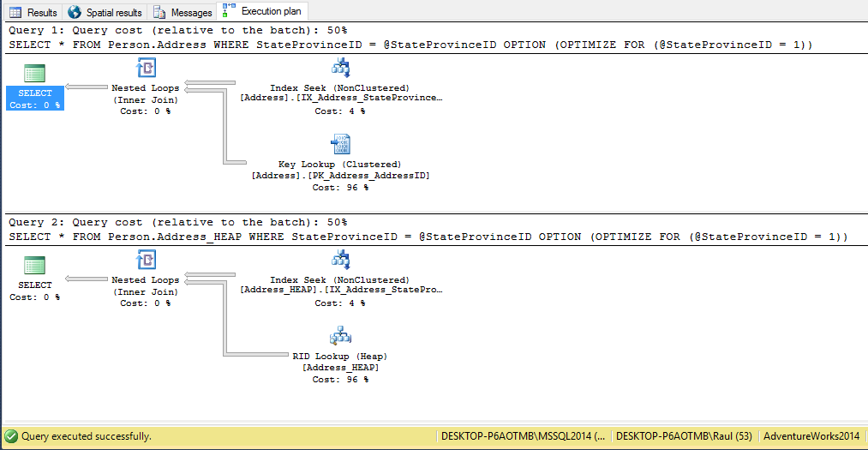Click the SELECT operator icon in Query 1
The width and height of the screenshot is (868, 450).
[35, 73]
